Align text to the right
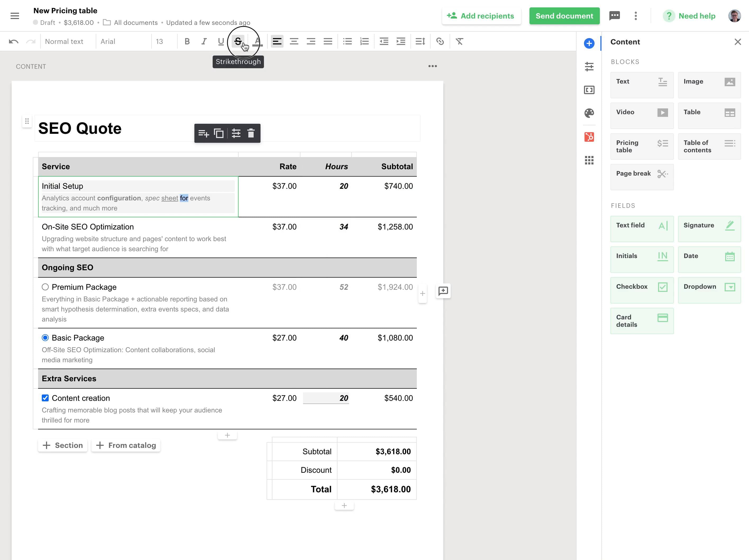 [311, 42]
